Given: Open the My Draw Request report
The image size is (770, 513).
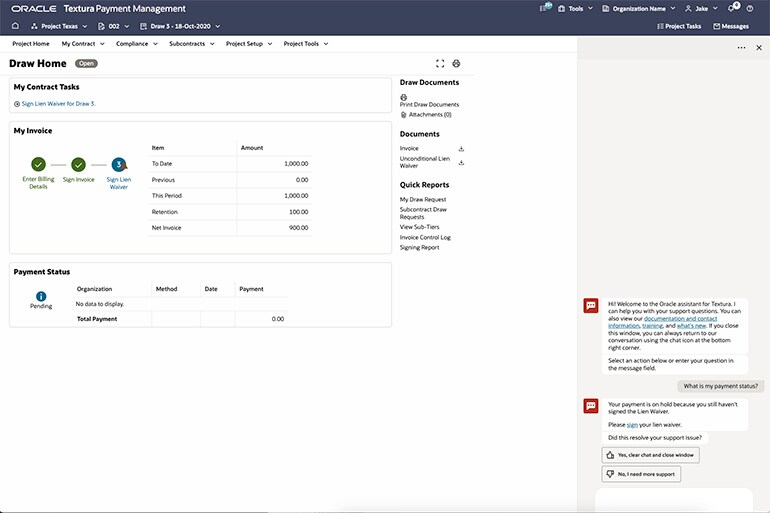Looking at the screenshot, I should click(423, 199).
